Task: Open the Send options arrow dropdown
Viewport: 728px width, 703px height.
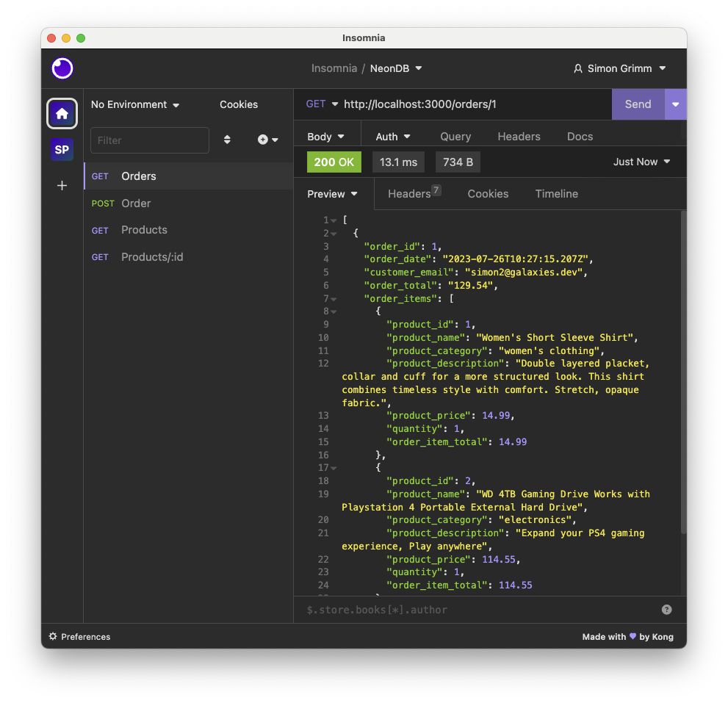Action: pos(676,104)
